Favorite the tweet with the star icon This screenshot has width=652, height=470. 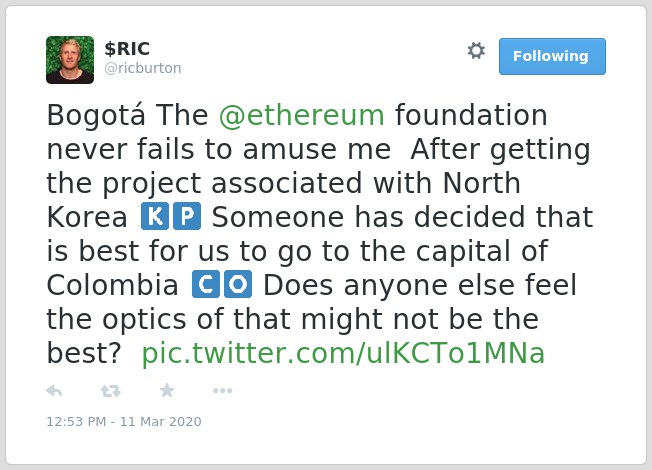click(x=167, y=391)
